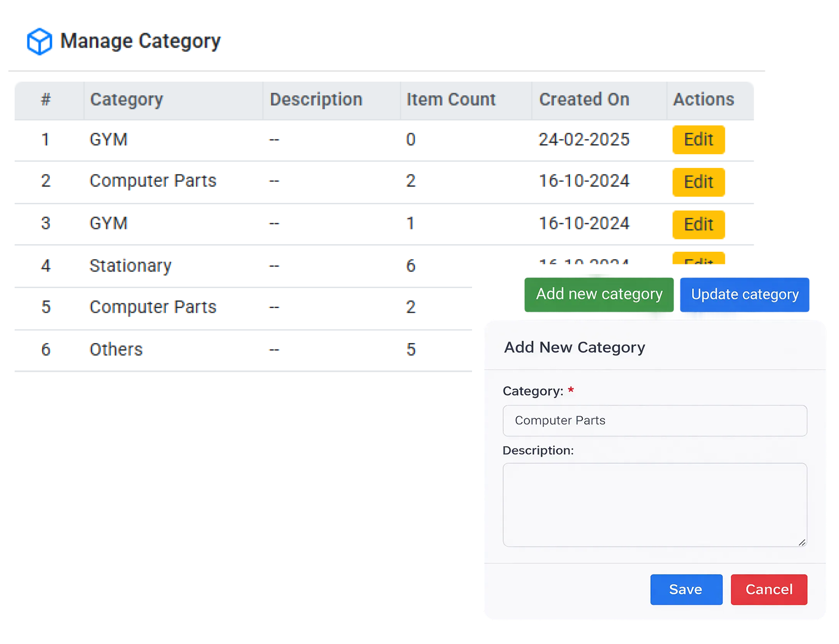Click the cube icon beside Manage Category
Image resolution: width=839 pixels, height=644 pixels.
pos(38,41)
